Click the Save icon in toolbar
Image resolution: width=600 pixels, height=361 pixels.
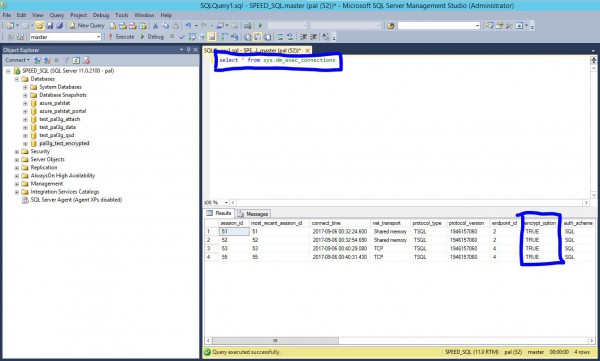[x=50, y=26]
